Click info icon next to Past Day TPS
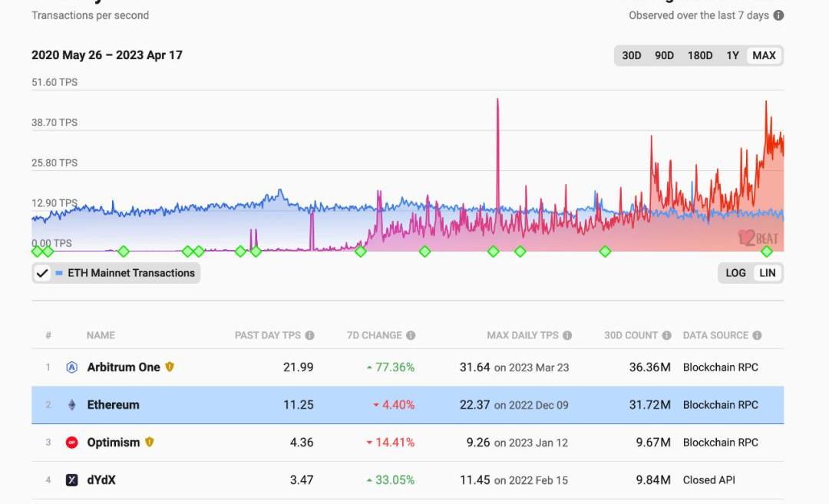The width and height of the screenshot is (829, 504). pyautogui.click(x=309, y=335)
